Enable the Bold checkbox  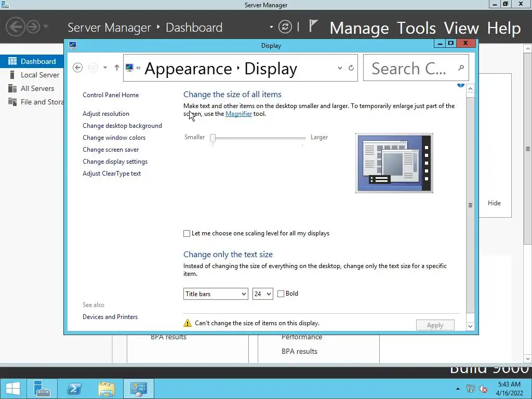point(281,294)
